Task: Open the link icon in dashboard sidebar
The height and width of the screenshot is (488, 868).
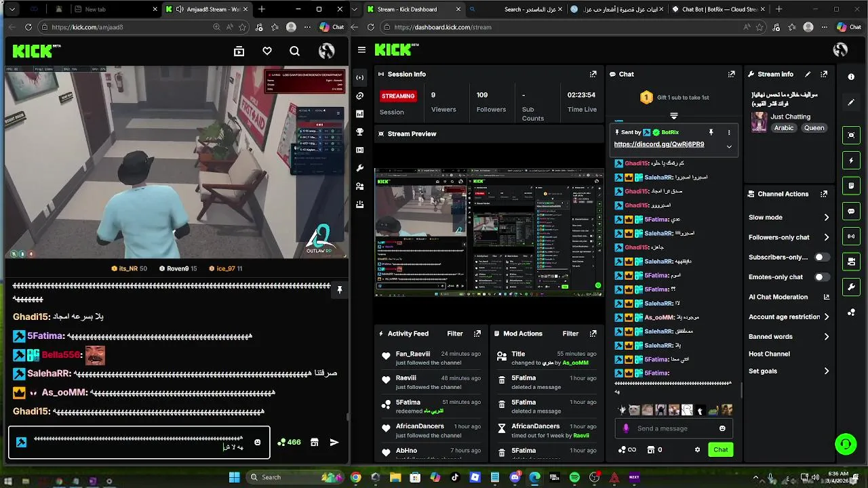Action: coord(359,96)
